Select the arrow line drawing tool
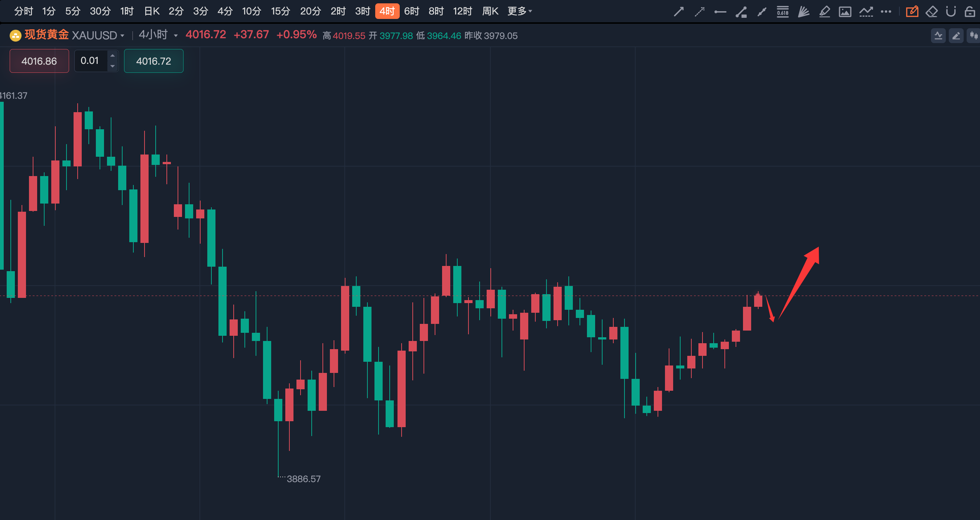980x520 pixels. tap(679, 12)
